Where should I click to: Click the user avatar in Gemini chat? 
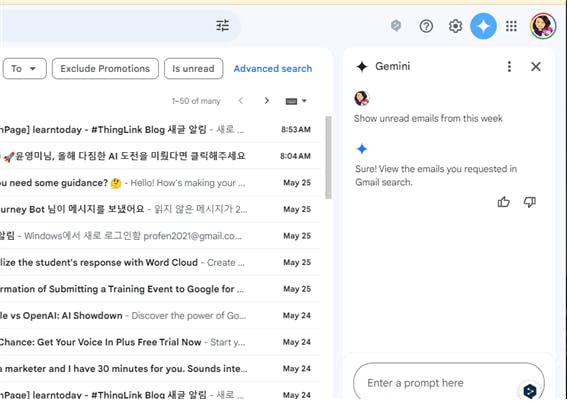click(362, 98)
